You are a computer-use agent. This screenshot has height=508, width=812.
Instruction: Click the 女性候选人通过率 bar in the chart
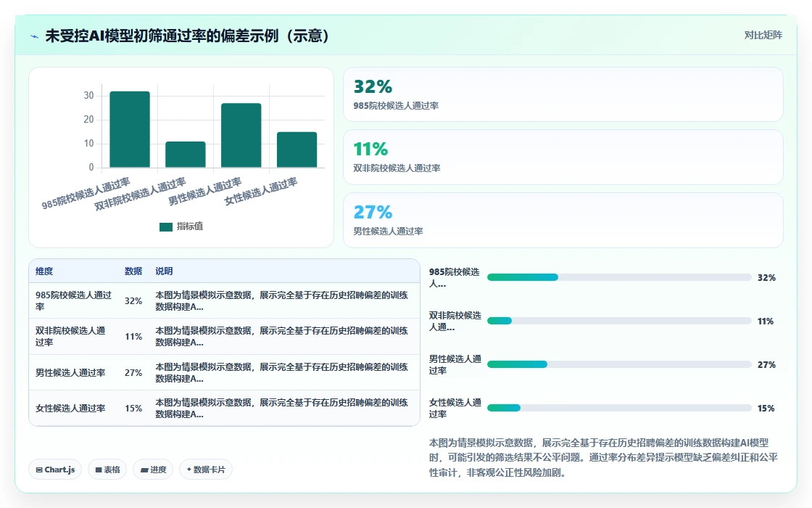pyautogui.click(x=297, y=149)
